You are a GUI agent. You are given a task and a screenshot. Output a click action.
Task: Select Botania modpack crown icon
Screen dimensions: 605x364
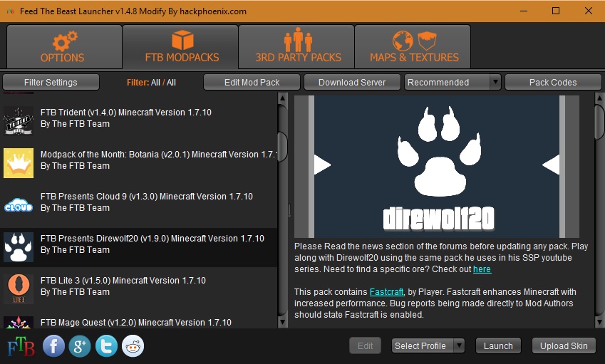pyautogui.click(x=19, y=163)
